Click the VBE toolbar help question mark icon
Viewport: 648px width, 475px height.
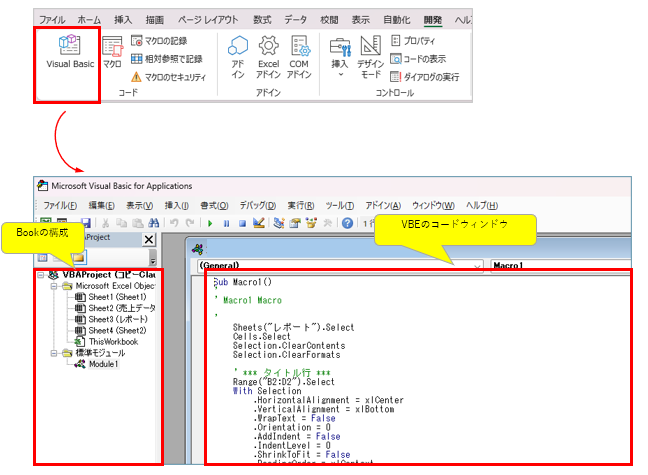click(347, 223)
